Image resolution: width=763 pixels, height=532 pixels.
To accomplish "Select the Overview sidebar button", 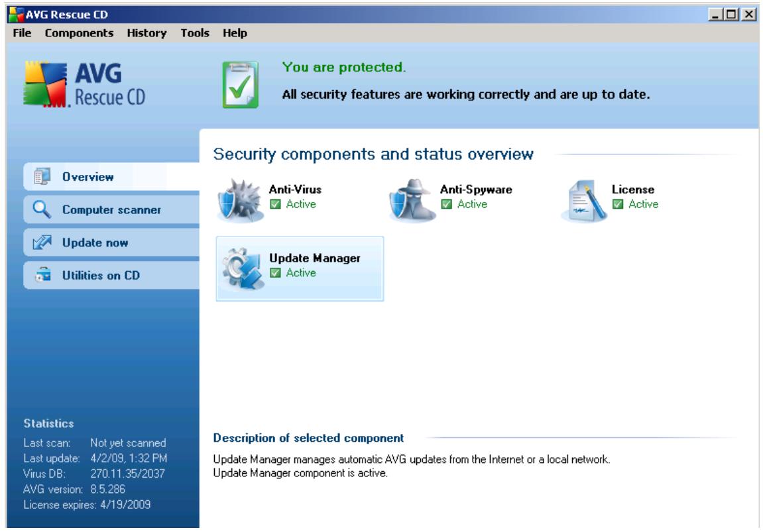I will click(x=111, y=176).
